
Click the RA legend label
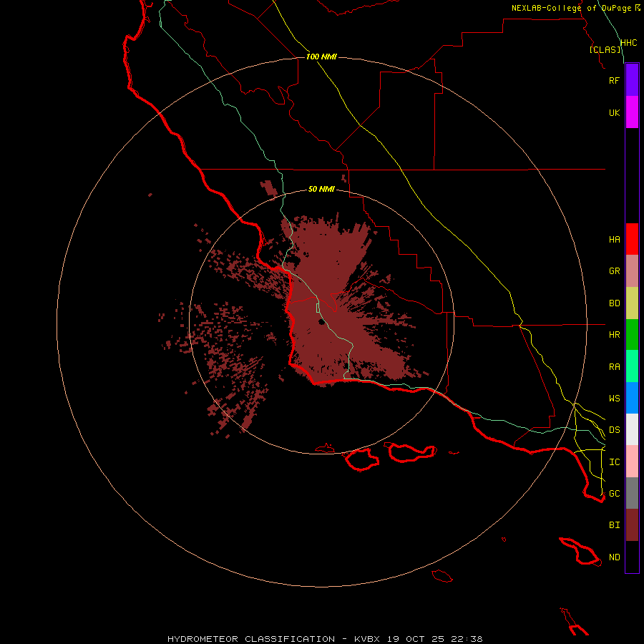tap(614, 366)
